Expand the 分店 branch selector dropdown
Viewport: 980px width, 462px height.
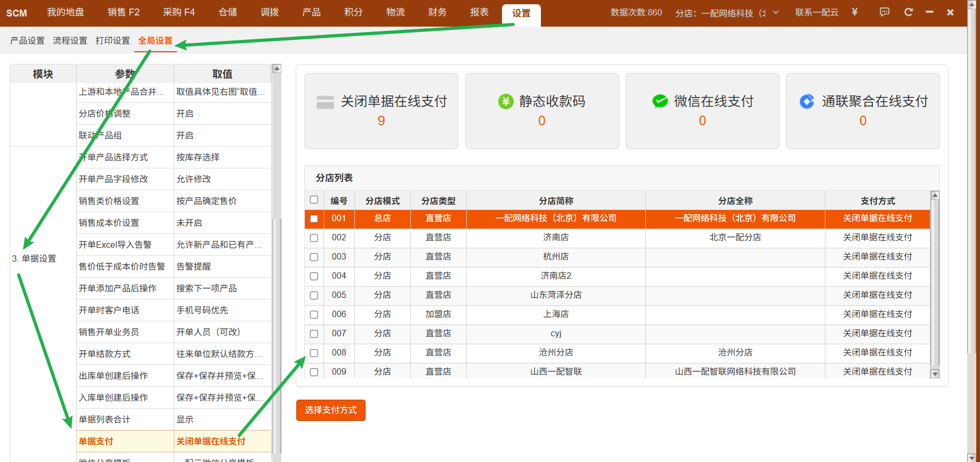point(775,12)
